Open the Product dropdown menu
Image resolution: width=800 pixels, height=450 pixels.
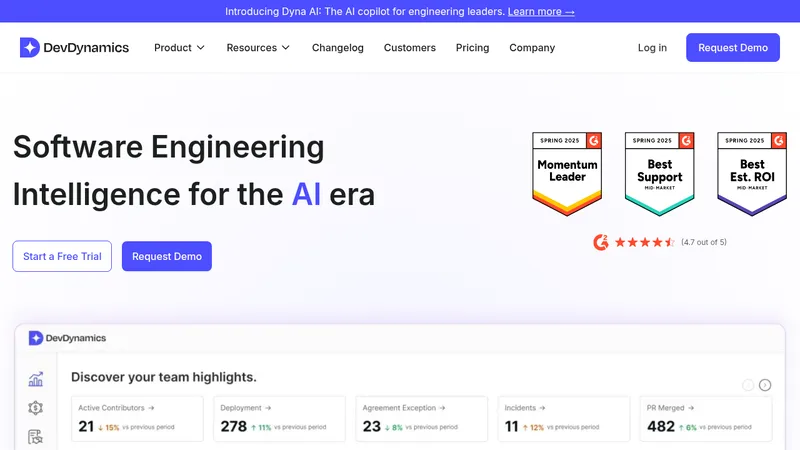[x=179, y=47]
